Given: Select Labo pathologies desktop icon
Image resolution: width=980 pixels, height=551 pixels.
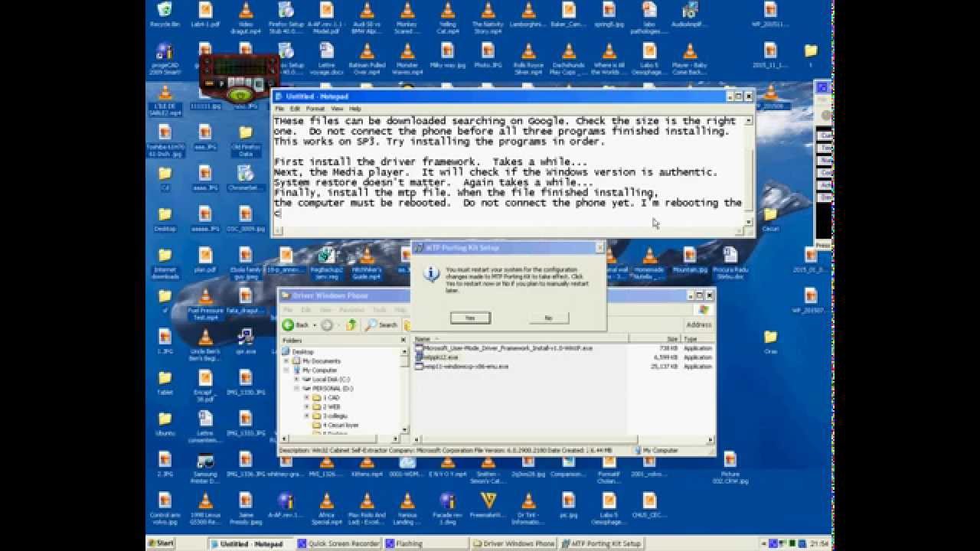Looking at the screenshot, I should [x=649, y=18].
